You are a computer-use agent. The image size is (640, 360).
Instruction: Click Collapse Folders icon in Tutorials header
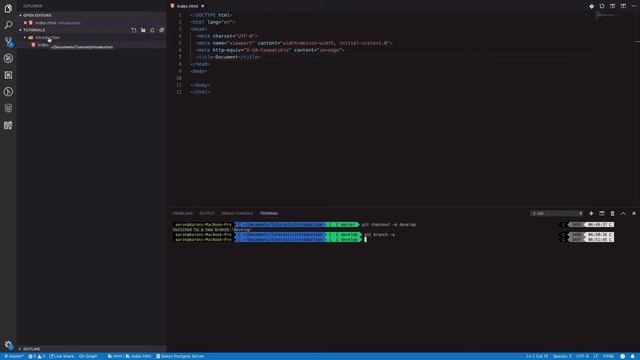pos(162,30)
